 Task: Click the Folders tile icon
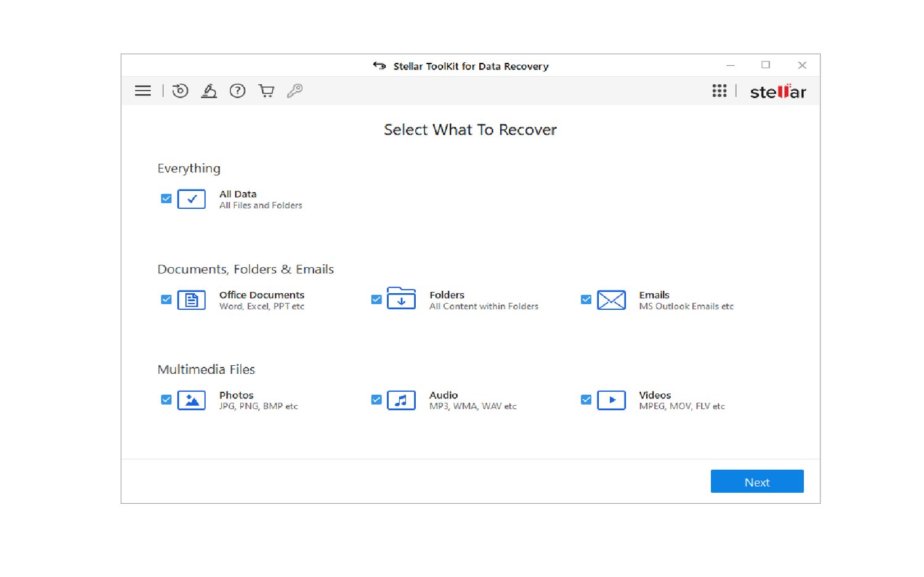(401, 298)
